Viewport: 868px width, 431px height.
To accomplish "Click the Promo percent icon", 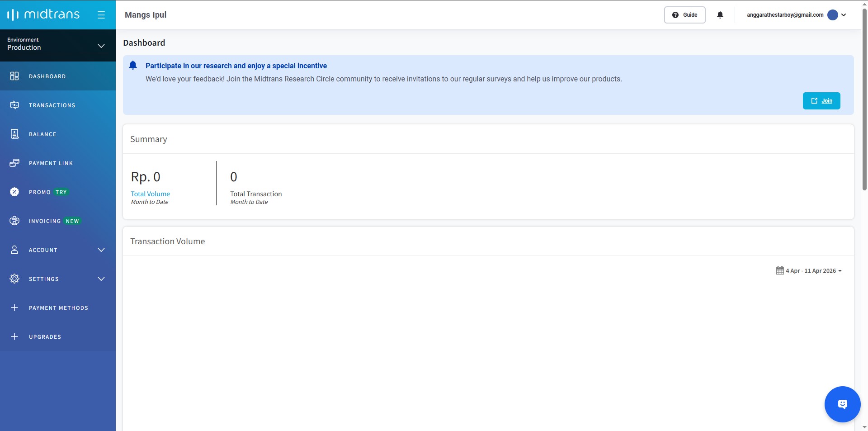I will pyautogui.click(x=14, y=192).
